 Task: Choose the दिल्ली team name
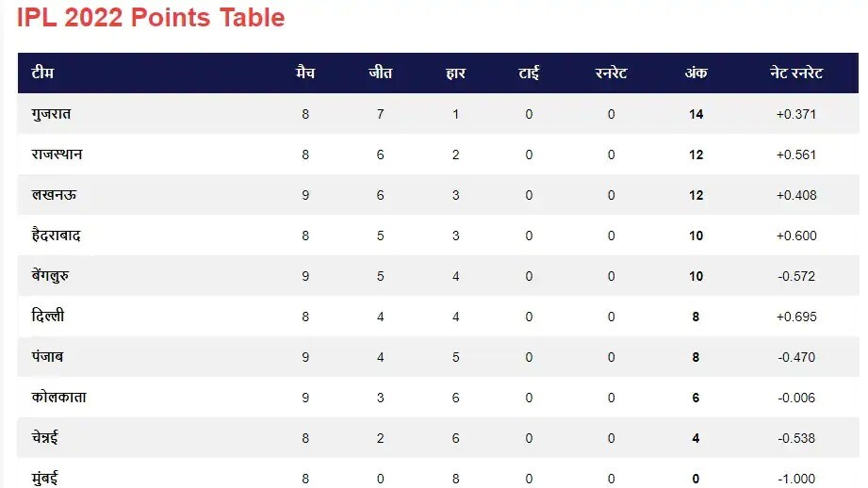click(47, 317)
